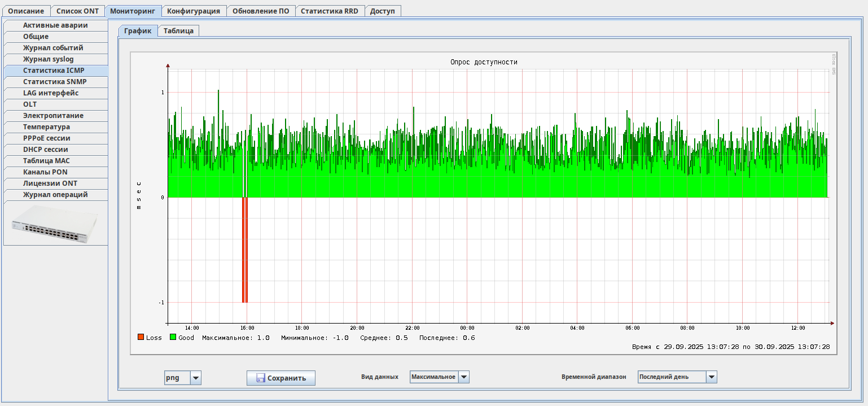Click the OLT device thumbnail image
Viewport: 868px width, 406px height.
coord(55,224)
